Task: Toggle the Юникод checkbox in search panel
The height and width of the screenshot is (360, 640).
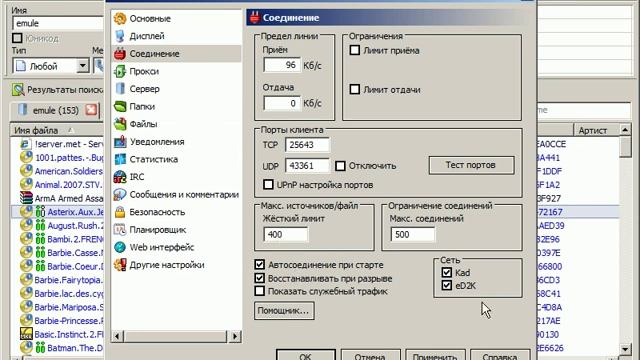Action: coord(17,38)
